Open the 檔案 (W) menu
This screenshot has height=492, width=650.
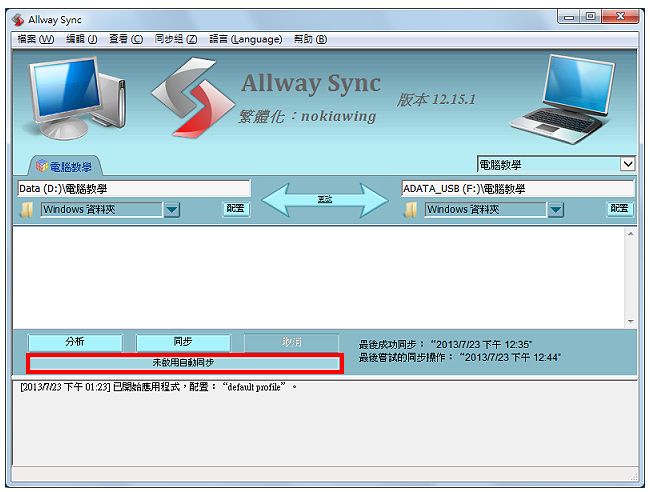click(35, 39)
